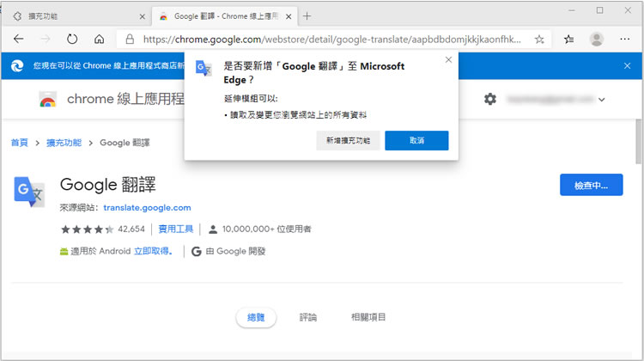
Task: Expand the account email dropdown arrow
Action: (x=601, y=100)
